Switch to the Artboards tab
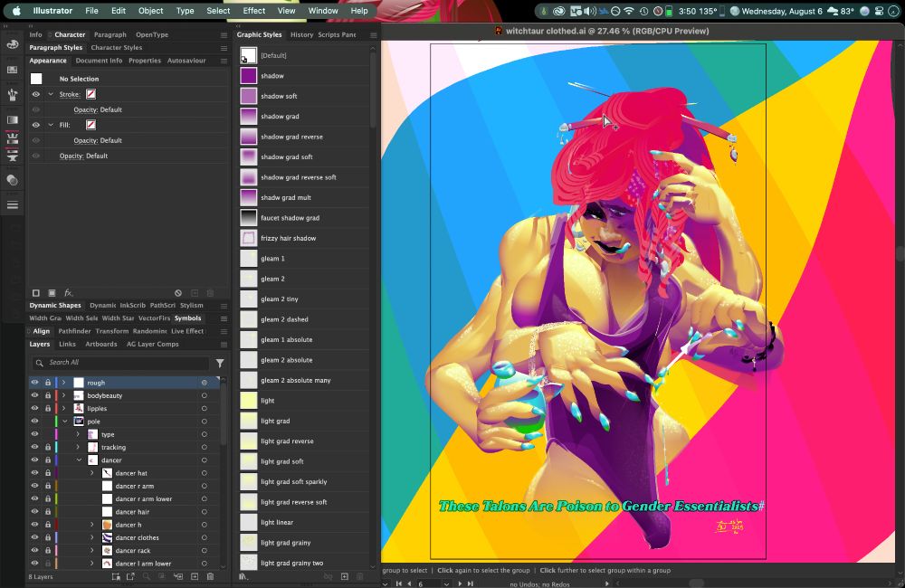 coord(101,344)
